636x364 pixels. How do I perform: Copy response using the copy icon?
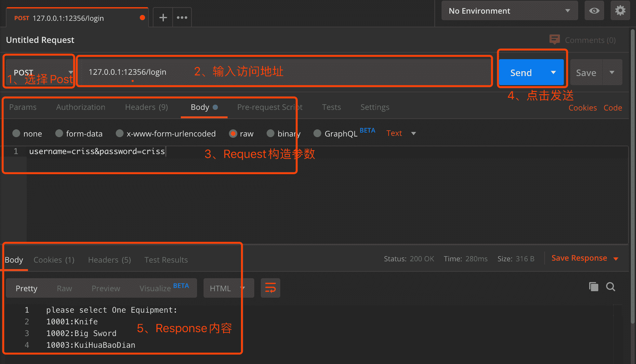[593, 287]
